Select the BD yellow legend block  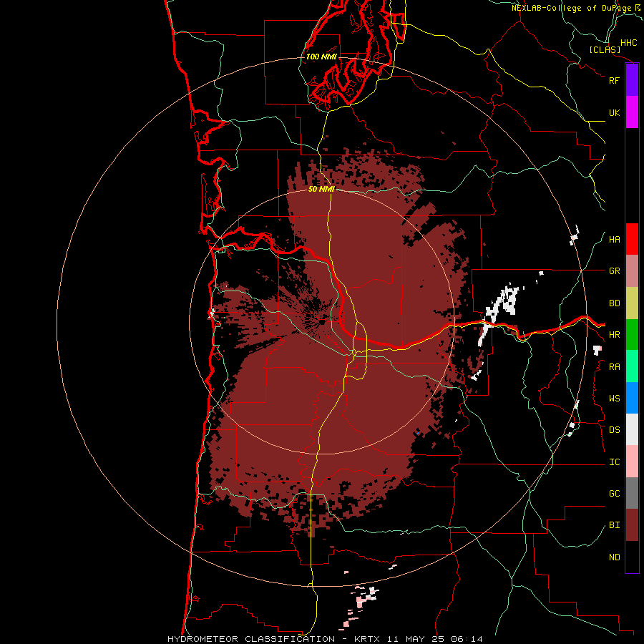[x=632, y=303]
